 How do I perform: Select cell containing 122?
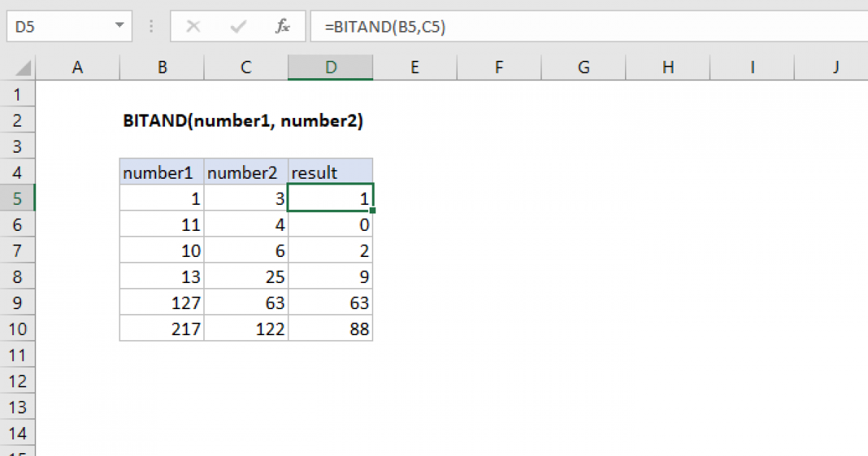click(x=246, y=329)
